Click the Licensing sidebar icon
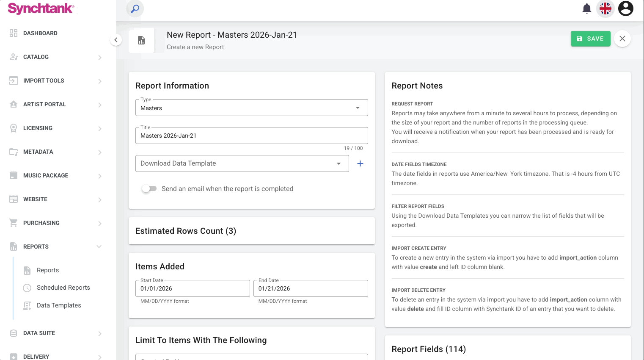 [x=14, y=128]
